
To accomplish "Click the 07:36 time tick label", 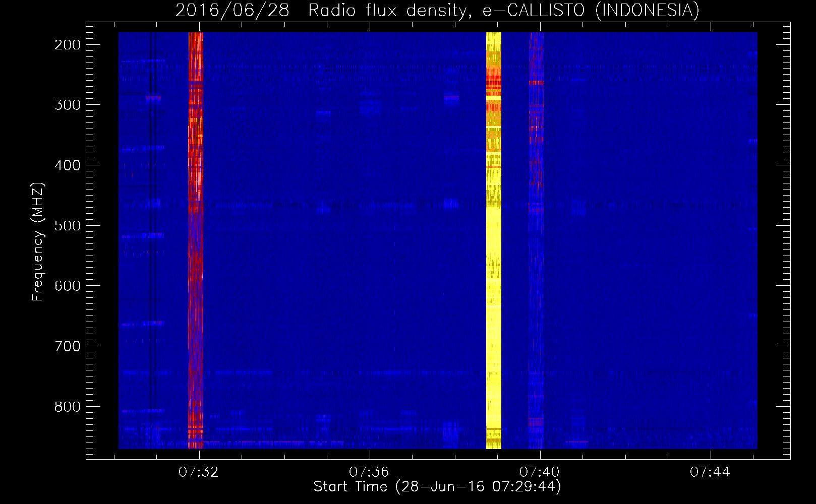I will (370, 472).
